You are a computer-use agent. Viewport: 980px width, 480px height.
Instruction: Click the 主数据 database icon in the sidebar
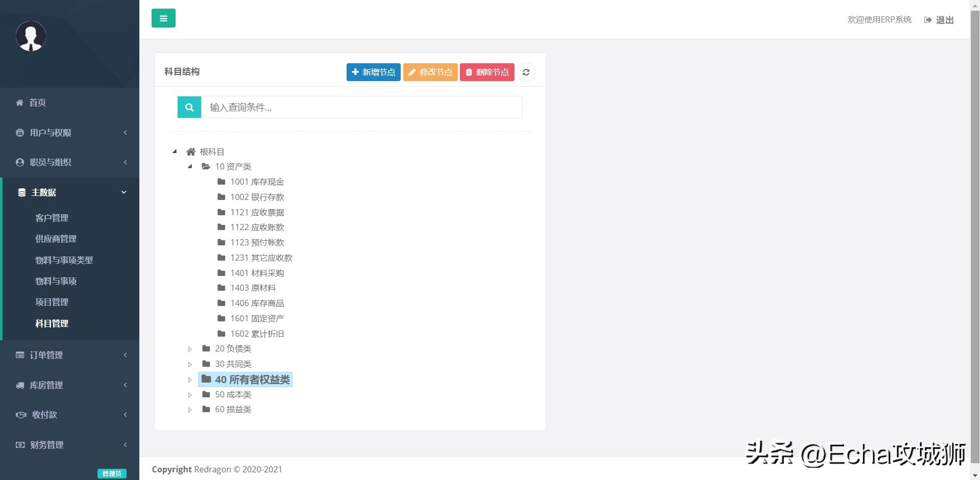coord(21,192)
